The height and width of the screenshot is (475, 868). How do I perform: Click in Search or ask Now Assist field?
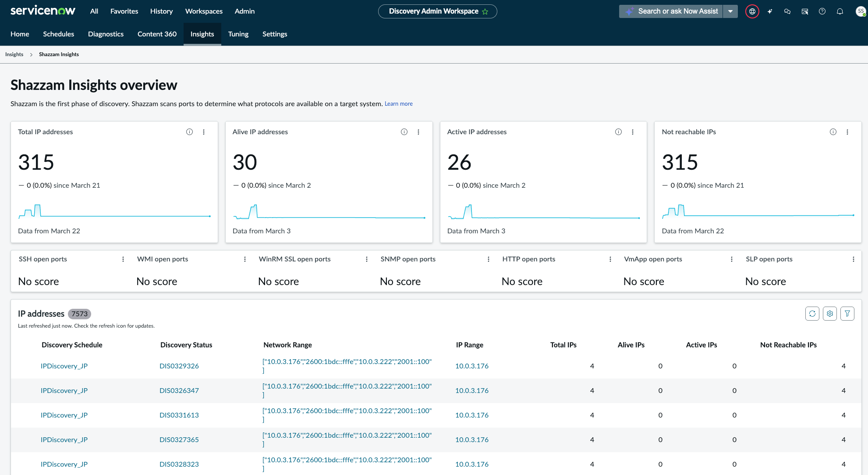coord(671,11)
